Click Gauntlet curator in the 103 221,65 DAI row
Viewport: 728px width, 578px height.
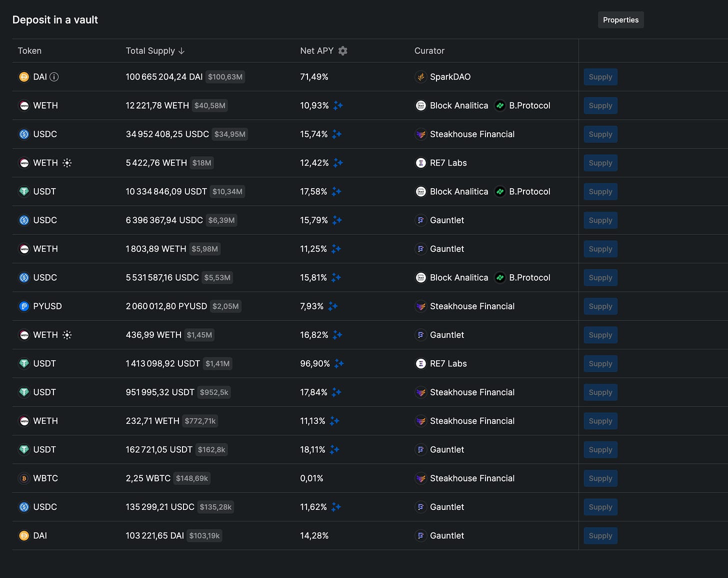pyautogui.click(x=446, y=535)
